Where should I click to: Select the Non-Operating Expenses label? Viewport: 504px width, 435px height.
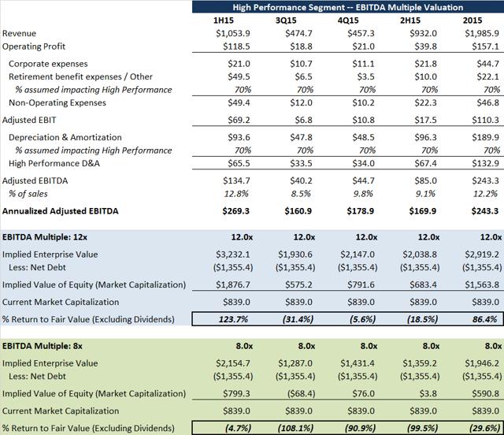click(x=57, y=103)
